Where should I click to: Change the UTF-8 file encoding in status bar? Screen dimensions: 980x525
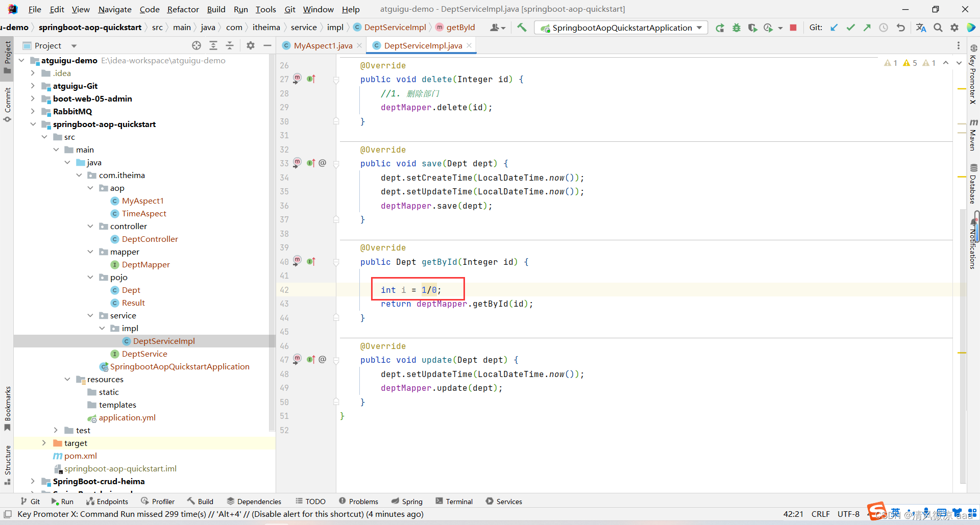(848, 514)
